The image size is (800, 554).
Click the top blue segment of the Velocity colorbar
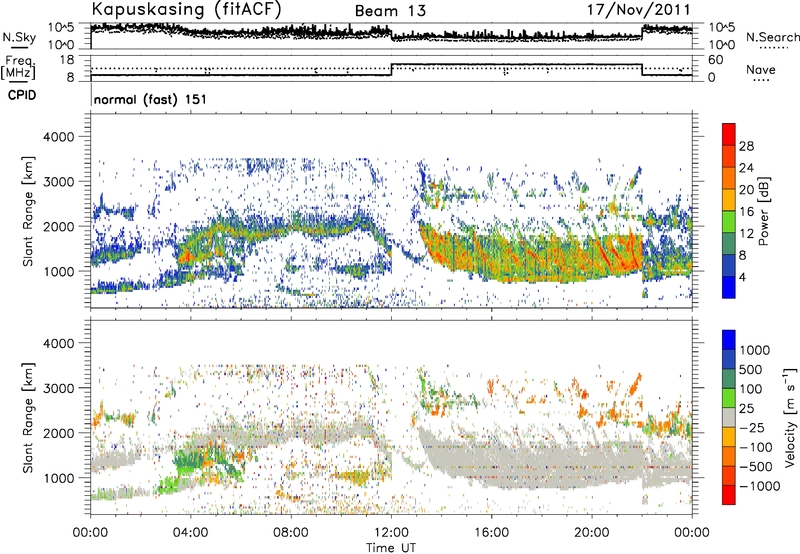click(729, 340)
